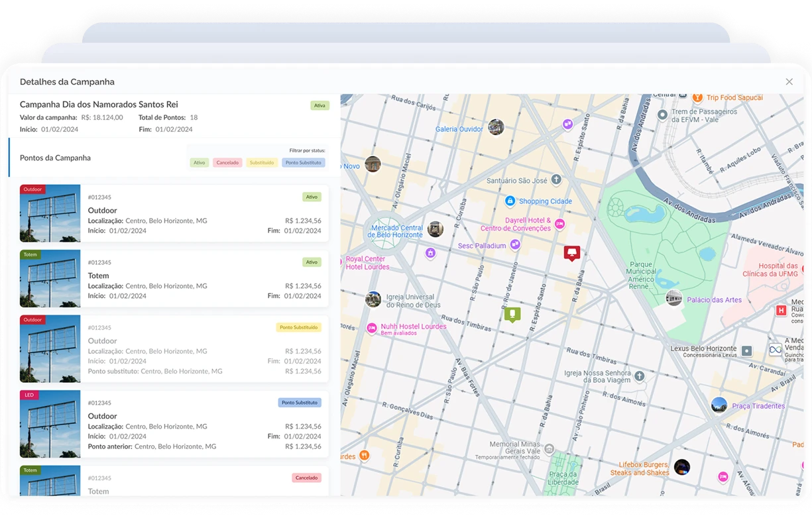Click Mercado Central photo marker on map
The image size is (812, 516).
click(x=435, y=229)
